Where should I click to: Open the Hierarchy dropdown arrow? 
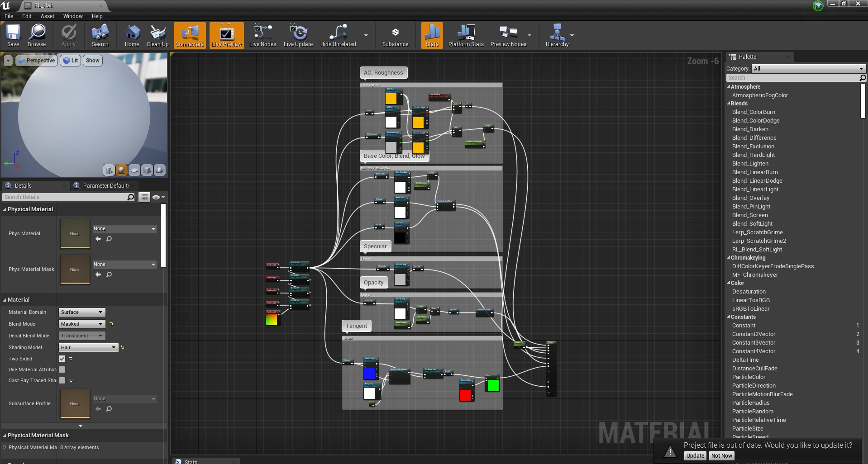pos(572,35)
